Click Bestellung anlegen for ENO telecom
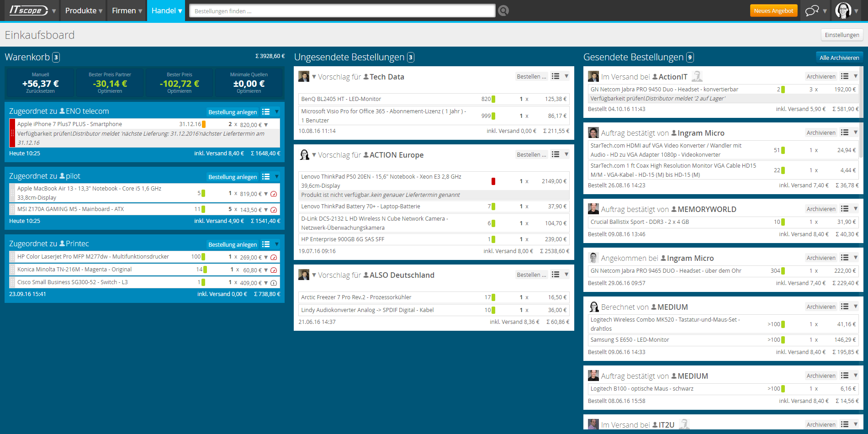The height and width of the screenshot is (434, 868). click(x=233, y=112)
